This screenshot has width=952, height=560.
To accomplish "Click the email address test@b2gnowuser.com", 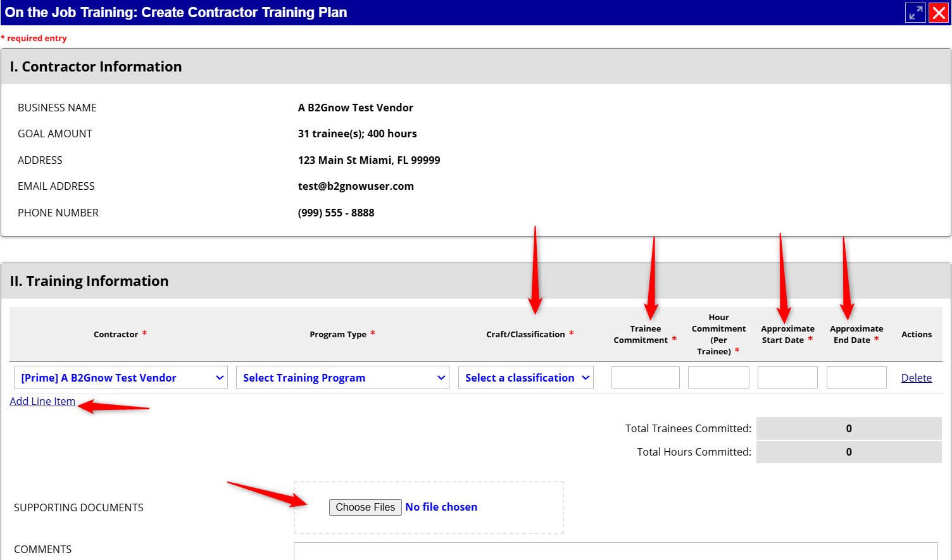I will tap(356, 186).
